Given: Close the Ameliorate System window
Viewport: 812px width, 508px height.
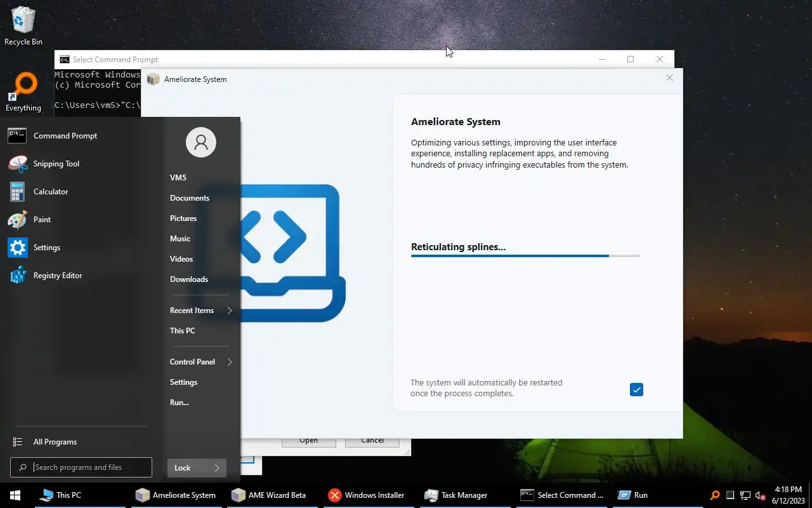Looking at the screenshot, I should coord(669,78).
